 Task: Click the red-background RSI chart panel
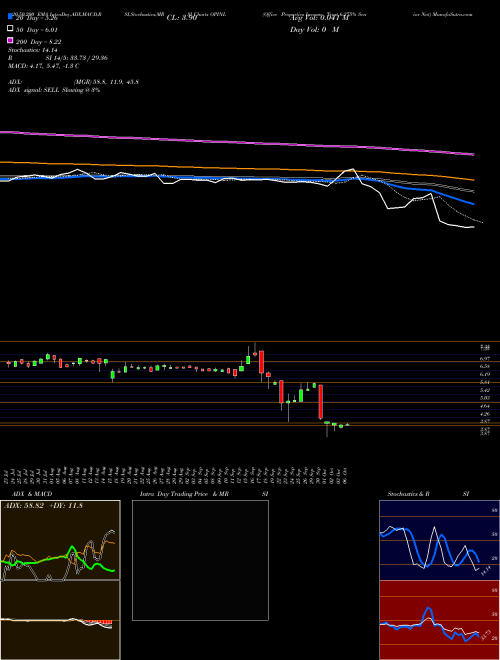[439, 620]
